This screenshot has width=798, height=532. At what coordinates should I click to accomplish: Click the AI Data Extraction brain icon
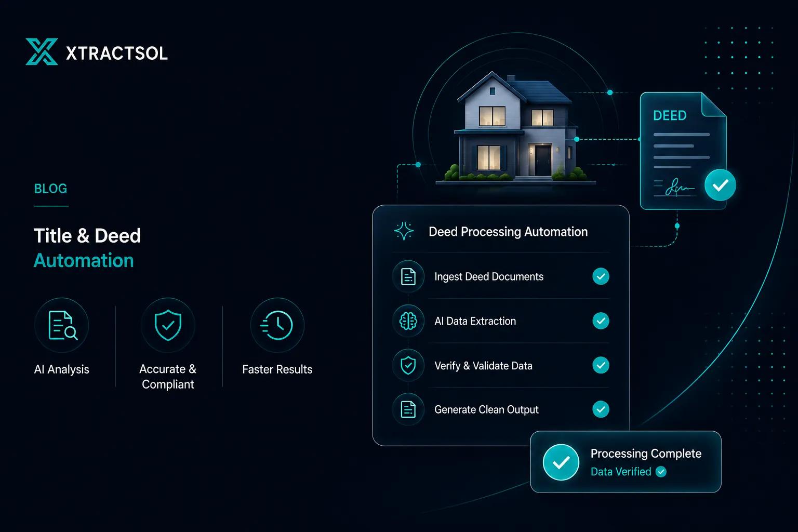point(408,321)
